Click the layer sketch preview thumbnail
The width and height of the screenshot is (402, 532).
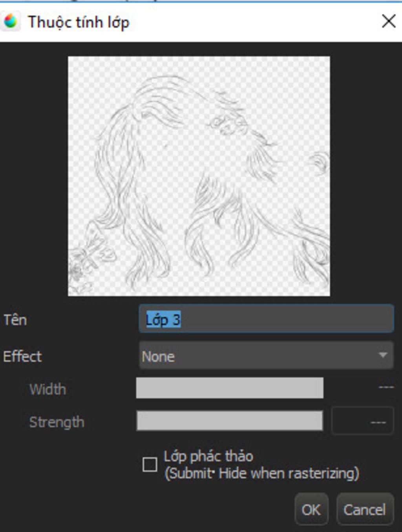(x=199, y=176)
